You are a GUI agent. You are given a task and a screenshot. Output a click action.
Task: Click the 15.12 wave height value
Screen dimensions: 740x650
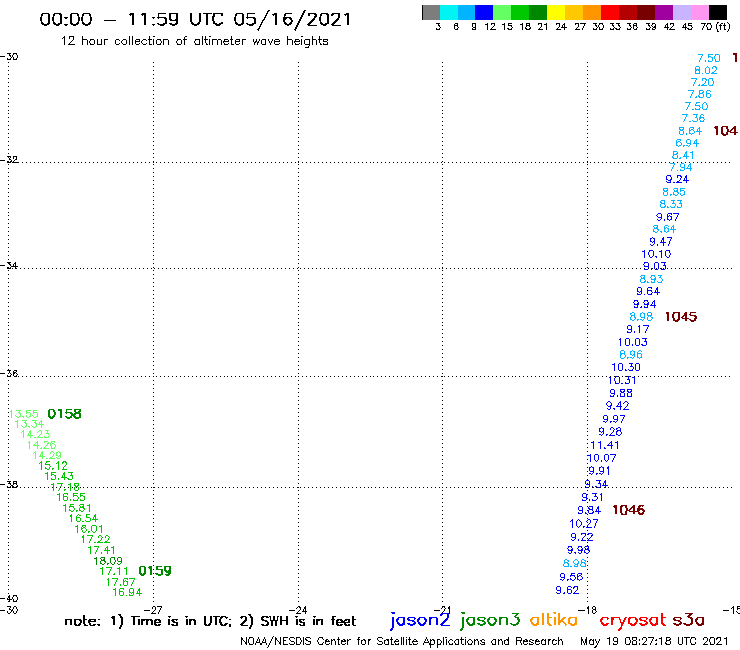[53, 465]
